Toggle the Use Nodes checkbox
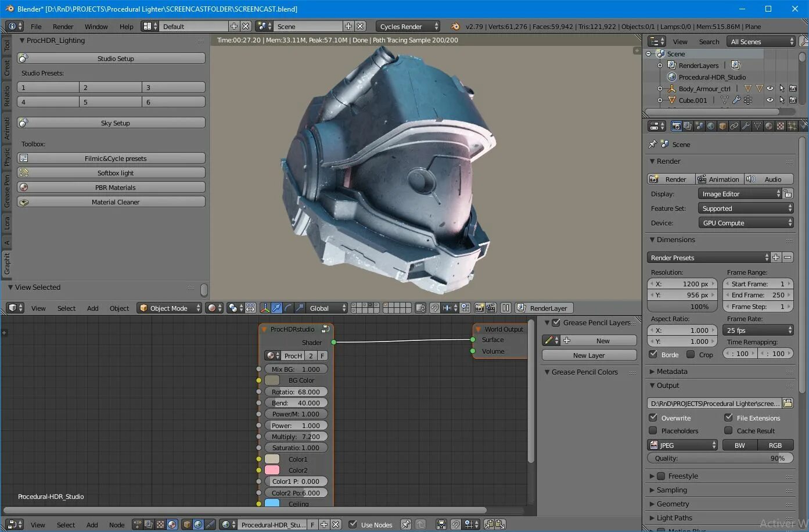This screenshot has height=532, width=809. pyautogui.click(x=353, y=524)
